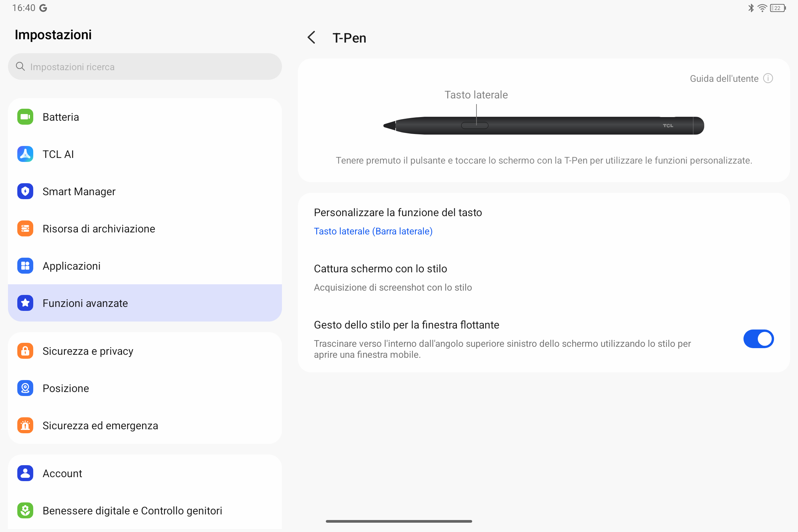Tap Tasto laterale (Barra laterale) value

(x=373, y=231)
